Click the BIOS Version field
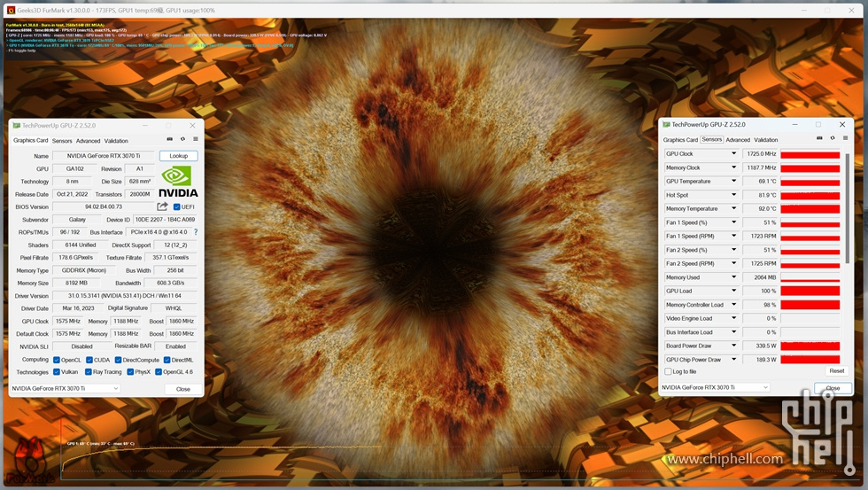868x490 pixels. (x=104, y=206)
